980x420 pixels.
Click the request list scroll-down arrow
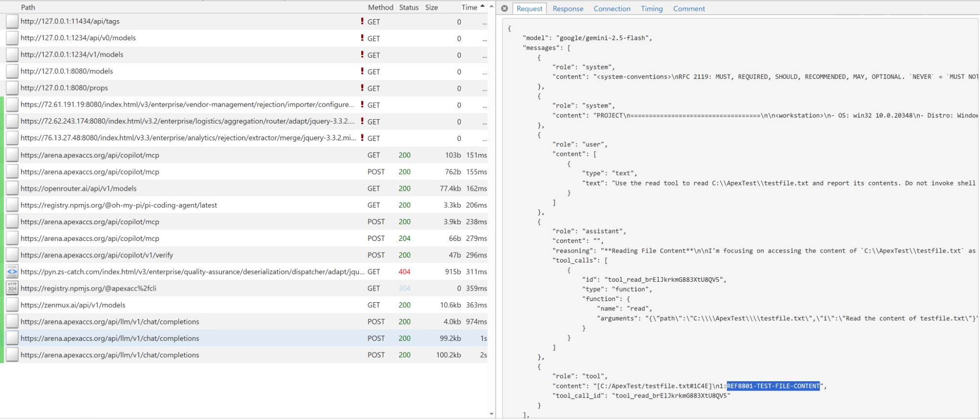(492, 414)
